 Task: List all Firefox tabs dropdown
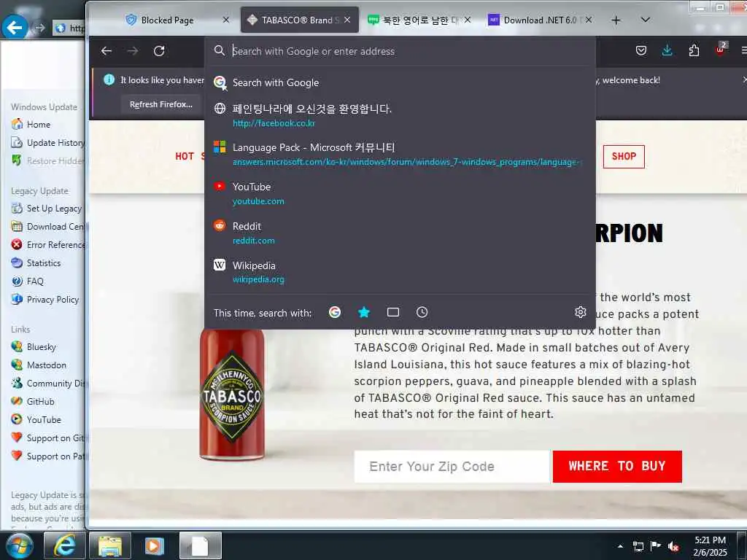click(x=646, y=20)
